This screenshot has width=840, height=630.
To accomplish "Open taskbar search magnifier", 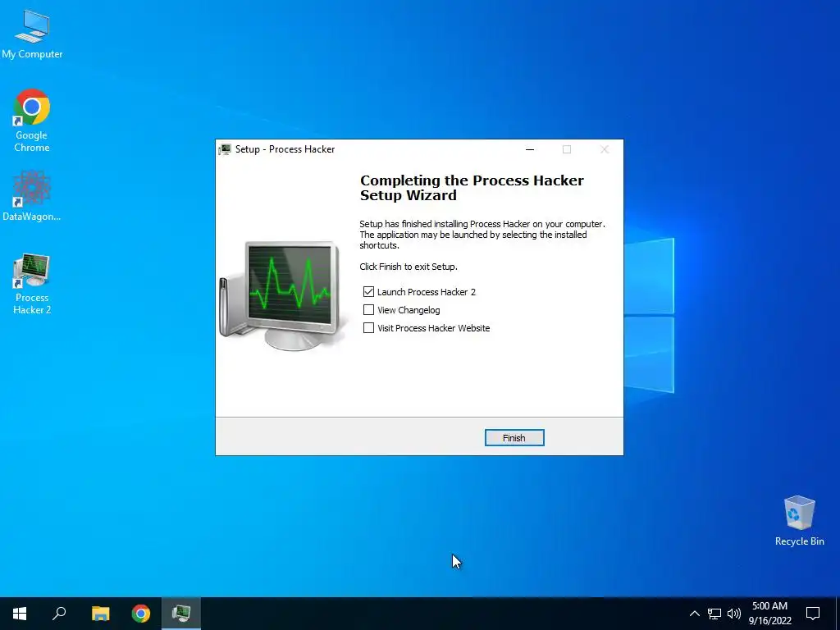I will [59, 614].
